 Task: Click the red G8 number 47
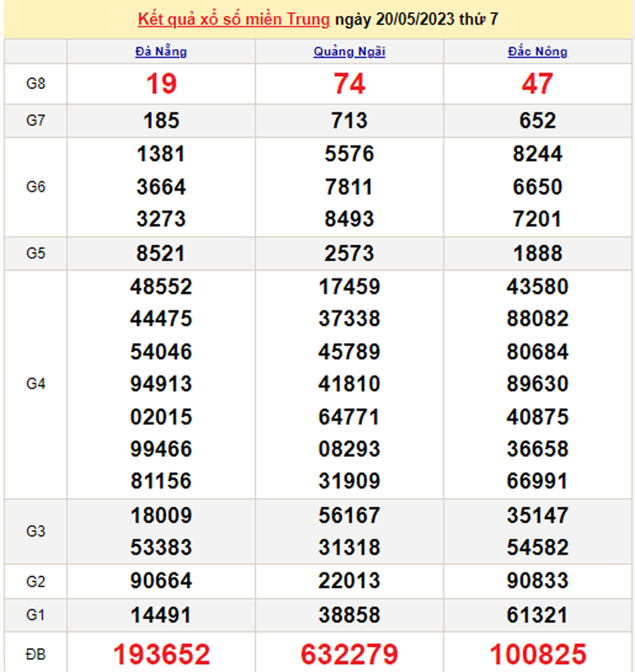(x=537, y=84)
